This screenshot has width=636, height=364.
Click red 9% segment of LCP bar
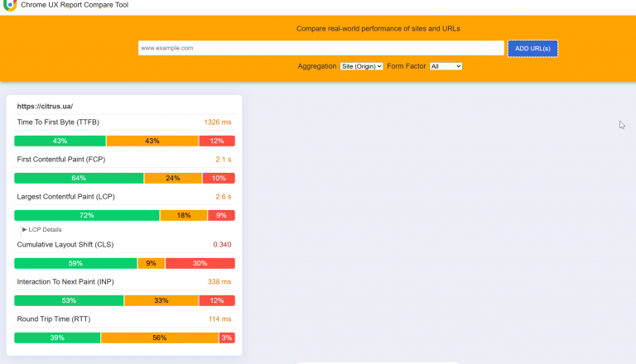[x=221, y=215]
